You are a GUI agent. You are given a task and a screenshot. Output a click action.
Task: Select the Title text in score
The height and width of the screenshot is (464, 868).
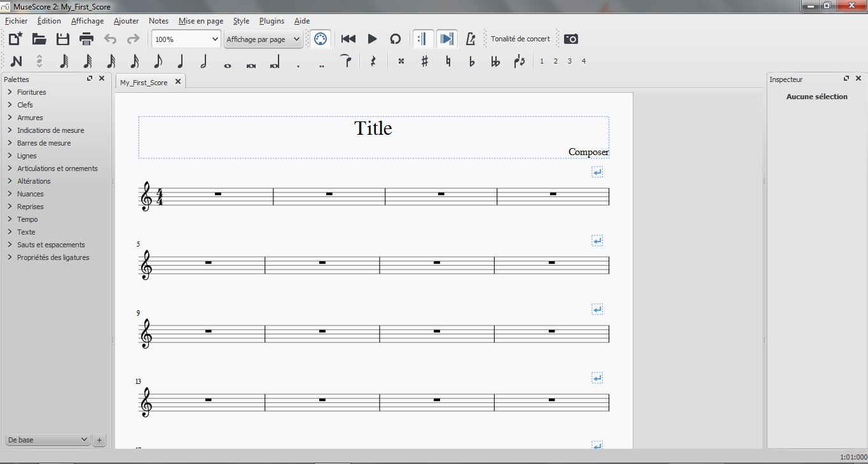coord(373,128)
